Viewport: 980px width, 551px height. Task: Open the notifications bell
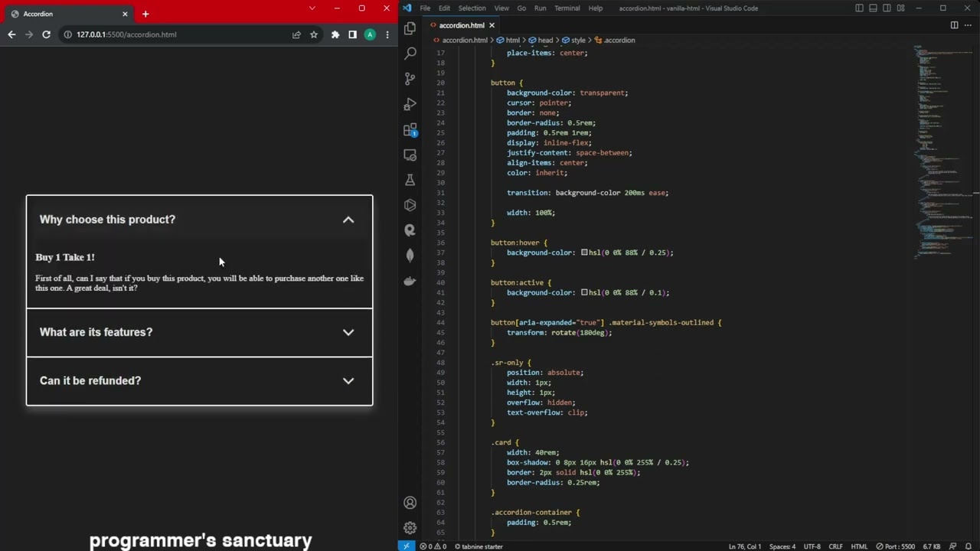pos(969,546)
